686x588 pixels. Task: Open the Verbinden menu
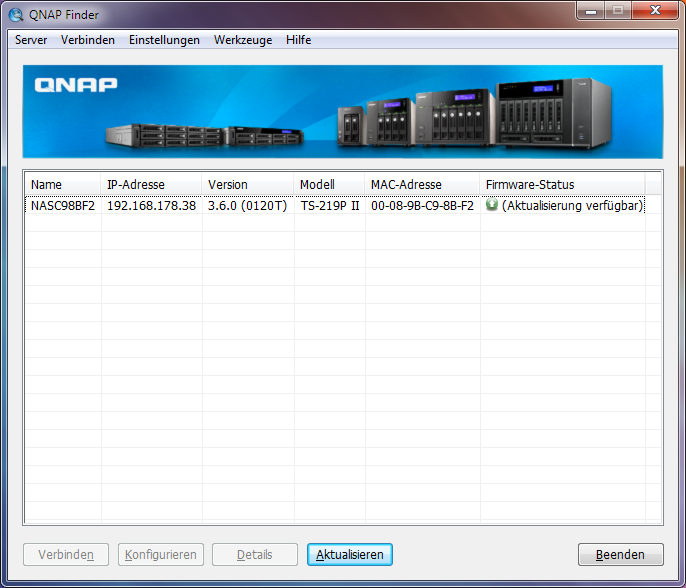click(88, 40)
